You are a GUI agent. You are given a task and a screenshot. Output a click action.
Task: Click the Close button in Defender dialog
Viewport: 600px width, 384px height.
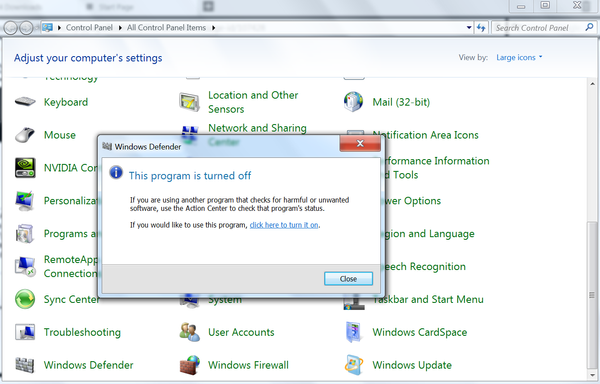pos(348,279)
